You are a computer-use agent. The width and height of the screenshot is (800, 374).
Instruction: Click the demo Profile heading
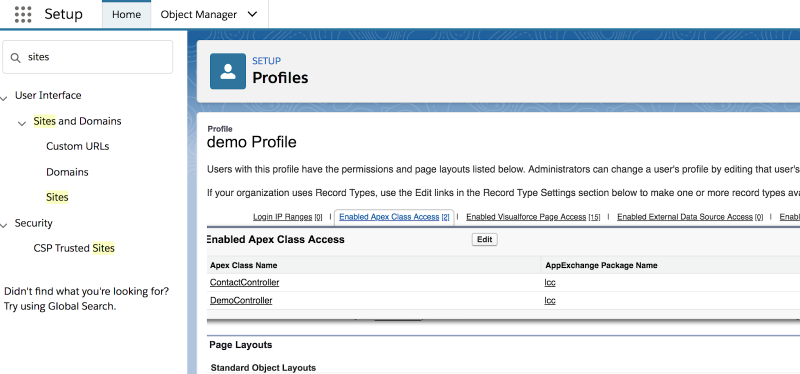point(252,142)
